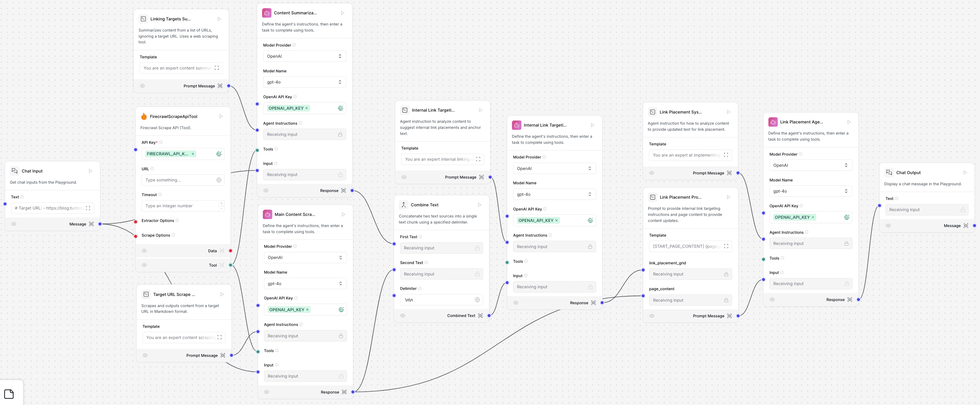This screenshot has width=980, height=405.
Task: Toggle eye icon beside Firecrawl Data output
Action: click(x=144, y=251)
